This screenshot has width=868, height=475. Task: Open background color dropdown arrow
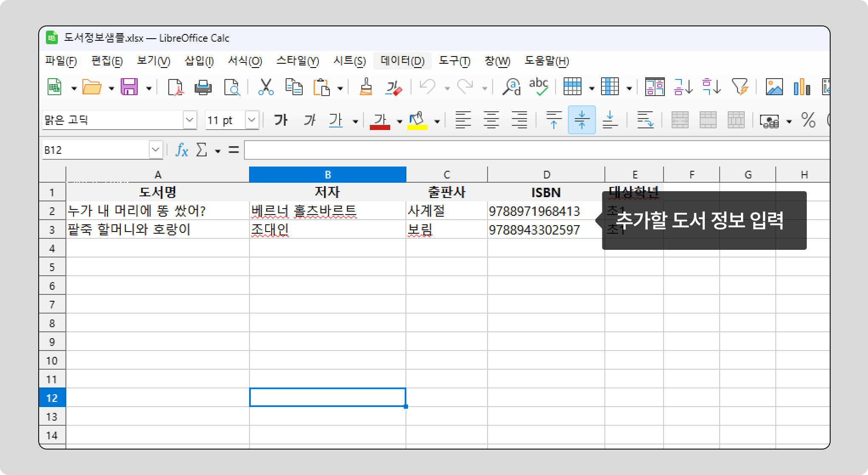point(437,122)
